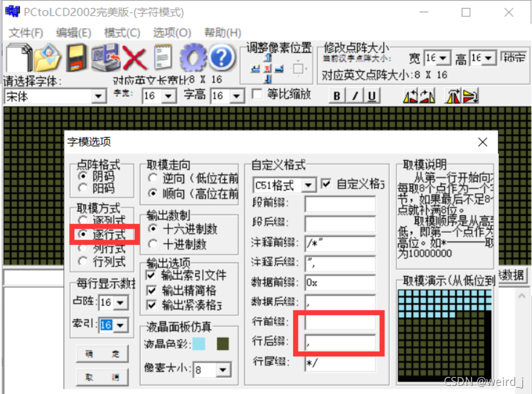Enable the 等比缩放 checkbox

257,95
